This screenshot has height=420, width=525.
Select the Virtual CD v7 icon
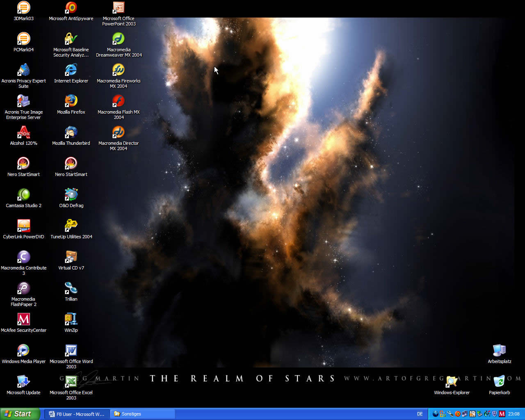click(x=71, y=261)
